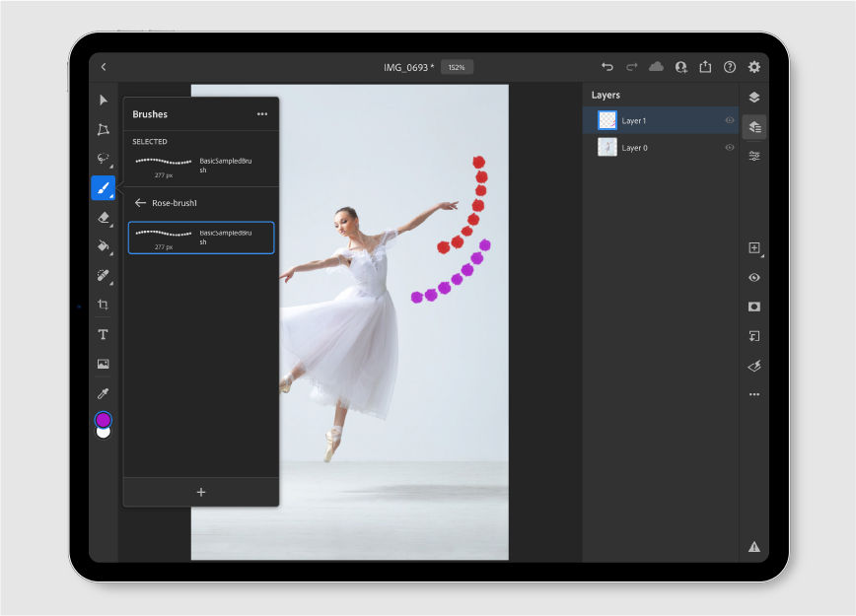This screenshot has width=856, height=616.
Task: Select the Lasso tool
Action: [x=103, y=158]
